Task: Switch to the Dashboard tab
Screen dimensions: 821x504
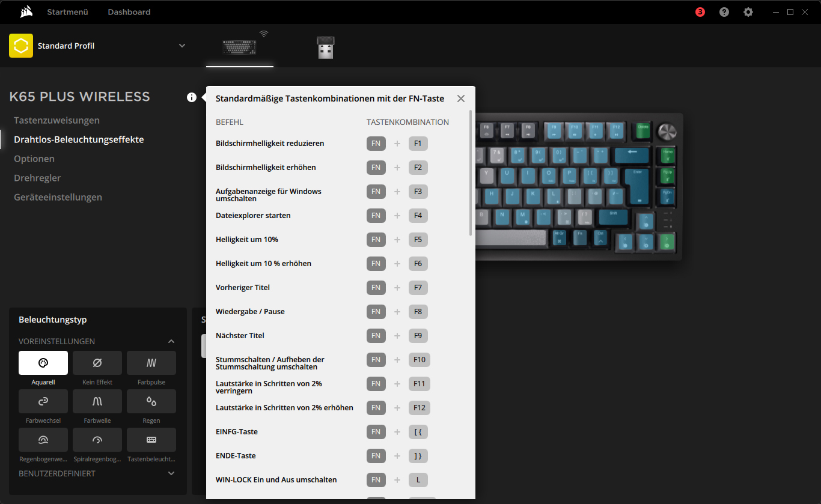Action: [x=129, y=12]
